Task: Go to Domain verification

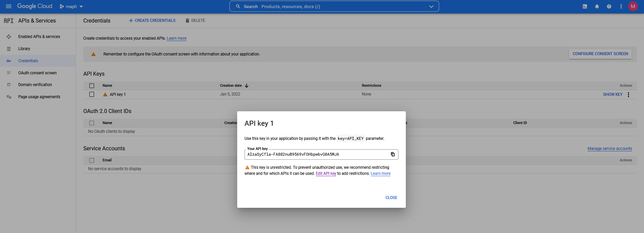Action: [x=35, y=85]
